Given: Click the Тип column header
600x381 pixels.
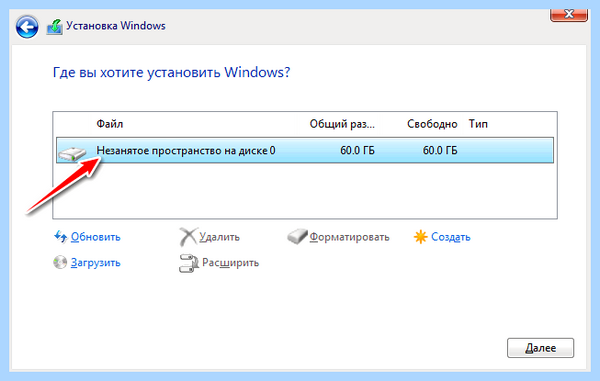Looking at the screenshot, I should (478, 124).
